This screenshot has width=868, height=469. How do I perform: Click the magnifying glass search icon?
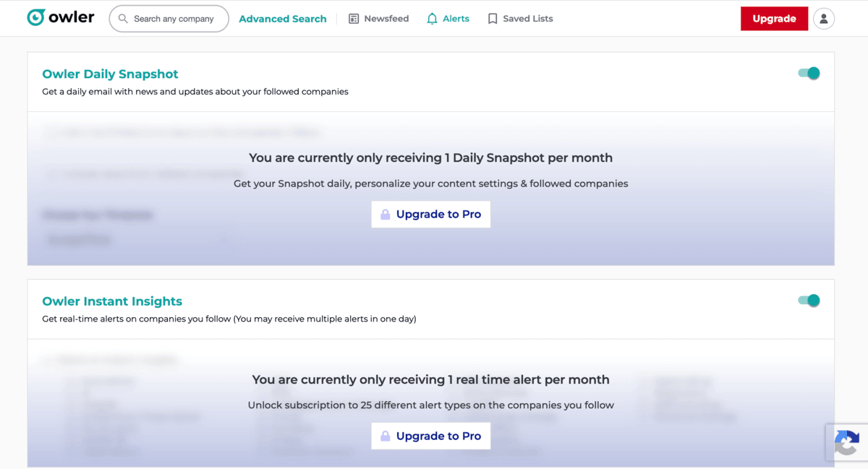(123, 19)
